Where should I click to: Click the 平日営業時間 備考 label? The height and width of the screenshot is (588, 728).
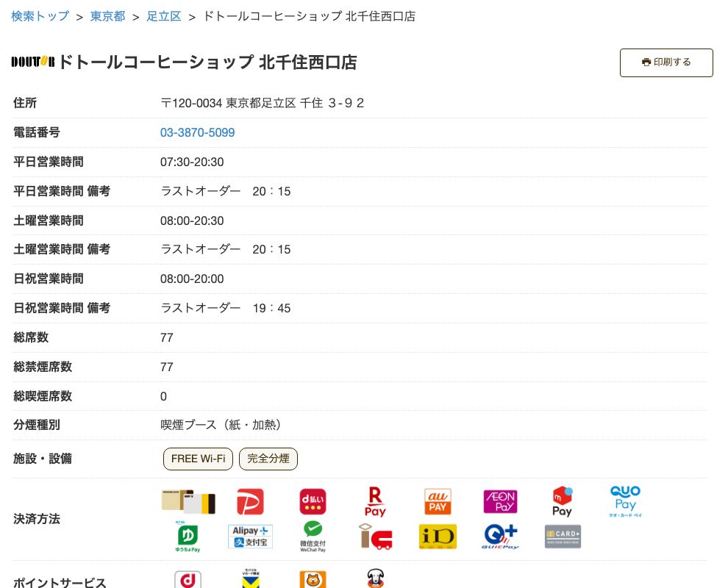pyautogui.click(x=62, y=191)
